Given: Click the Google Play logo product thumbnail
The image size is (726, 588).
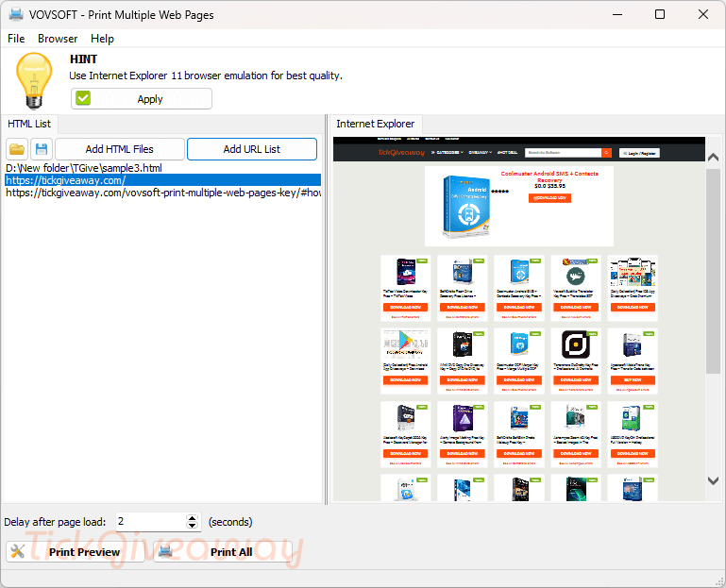Looking at the screenshot, I should click(406, 343).
